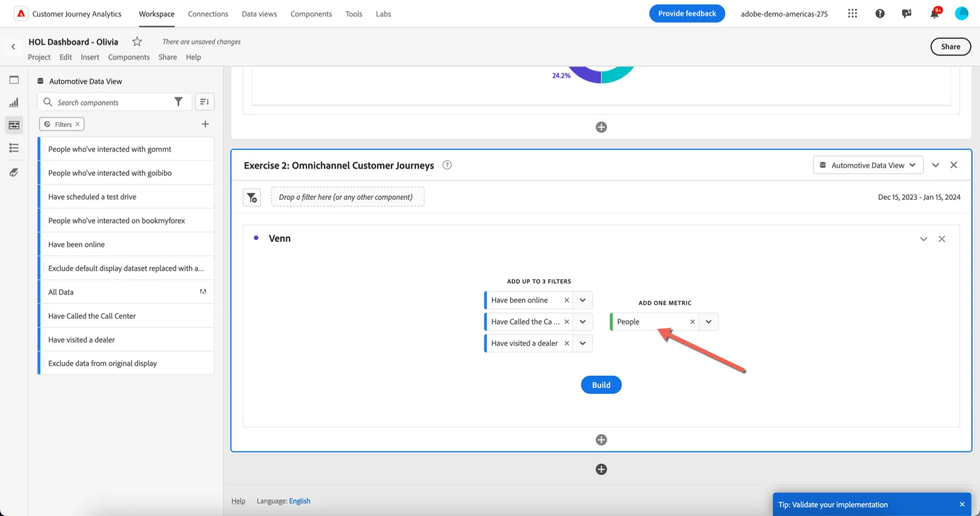
Task: Favorite the project with the star icon
Action: coord(137,41)
